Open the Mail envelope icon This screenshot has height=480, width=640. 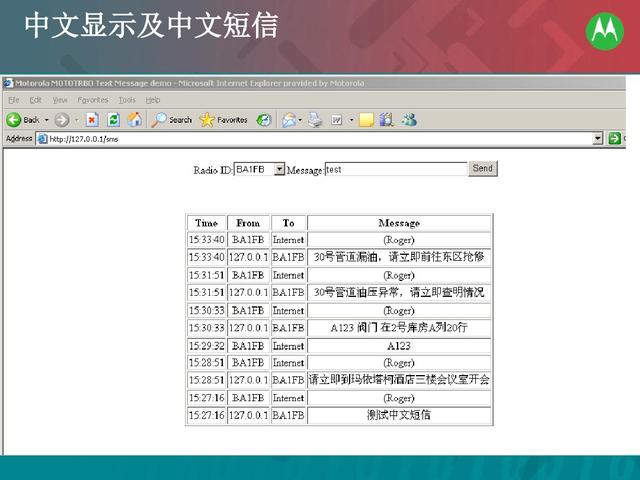[x=289, y=120]
